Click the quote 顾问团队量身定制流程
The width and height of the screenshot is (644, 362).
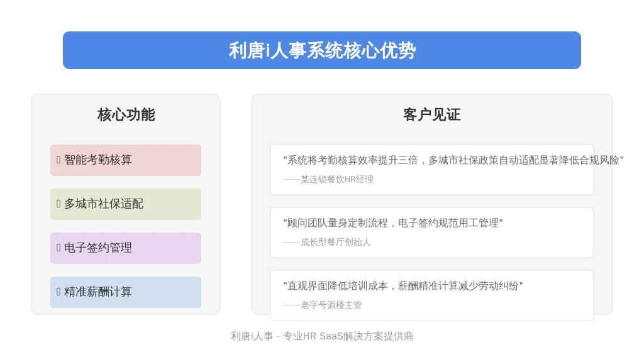(x=393, y=223)
